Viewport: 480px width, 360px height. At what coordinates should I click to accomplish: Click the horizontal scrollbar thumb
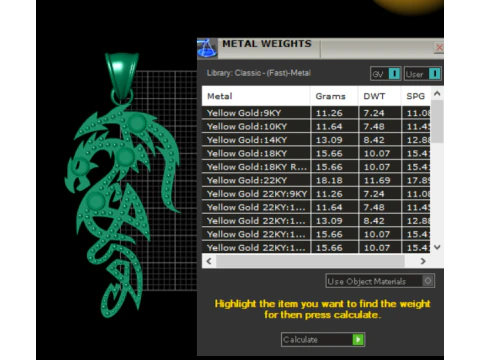310,261
